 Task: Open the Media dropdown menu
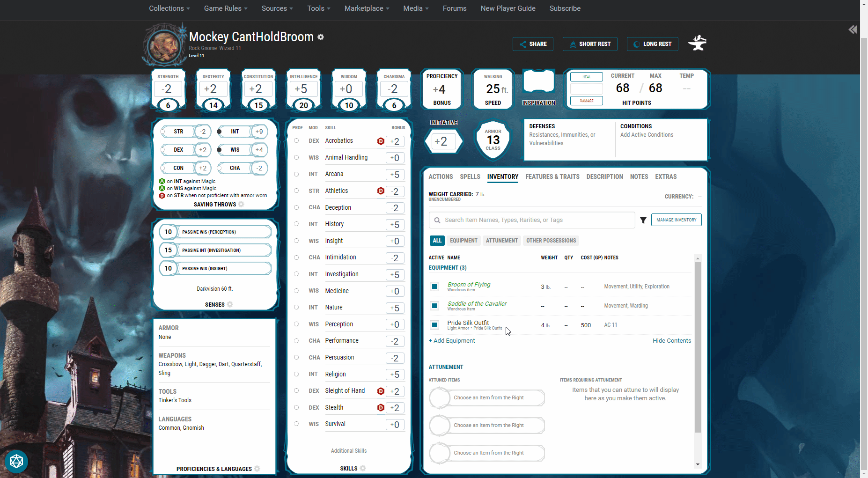(416, 8)
